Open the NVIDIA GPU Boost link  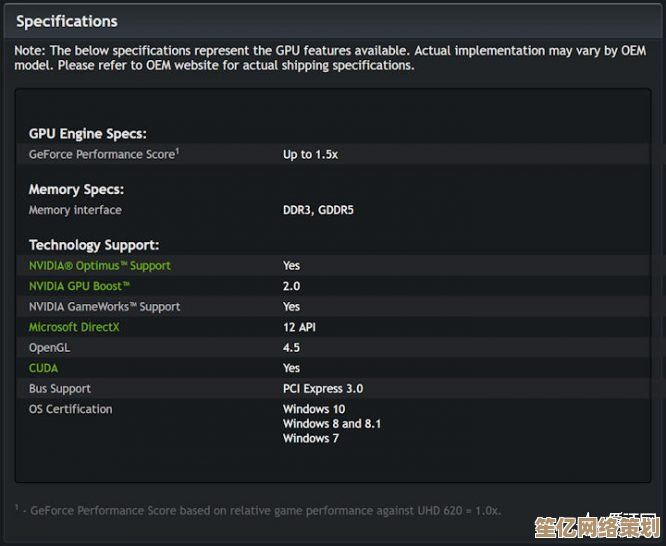coord(79,286)
